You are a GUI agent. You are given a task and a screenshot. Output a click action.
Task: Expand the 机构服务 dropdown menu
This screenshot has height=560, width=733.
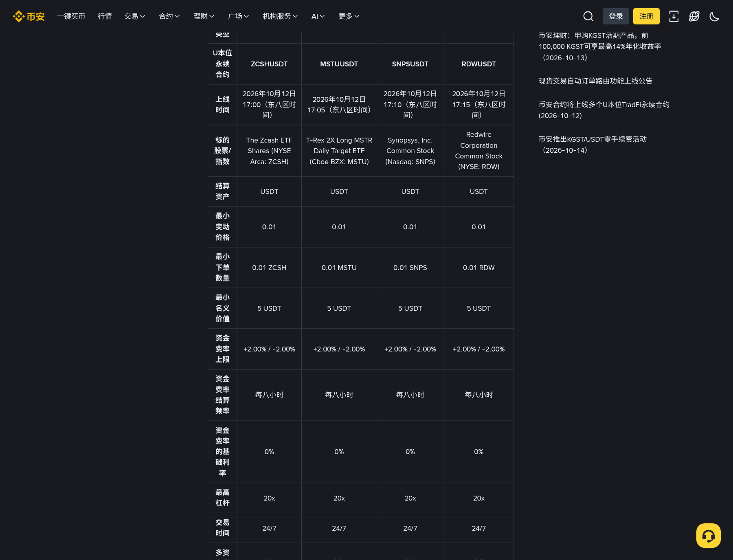(280, 16)
